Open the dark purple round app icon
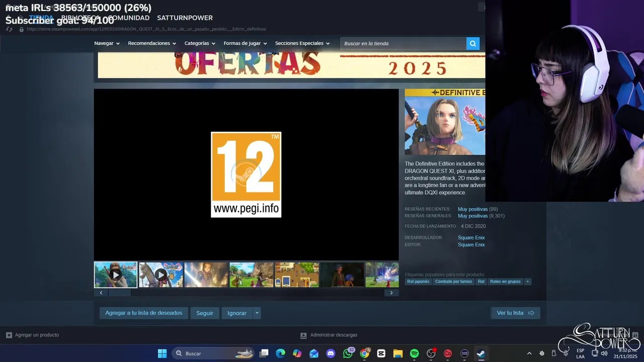The image size is (644, 362). coord(464,353)
